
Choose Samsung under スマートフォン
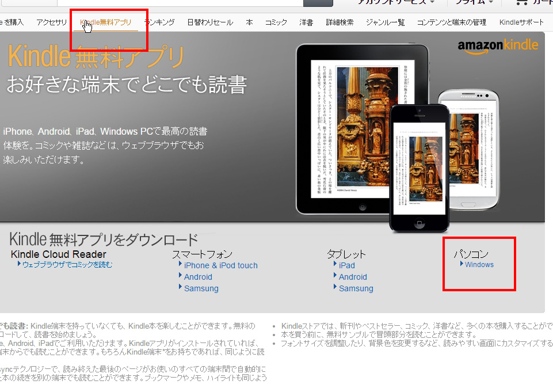[201, 288]
